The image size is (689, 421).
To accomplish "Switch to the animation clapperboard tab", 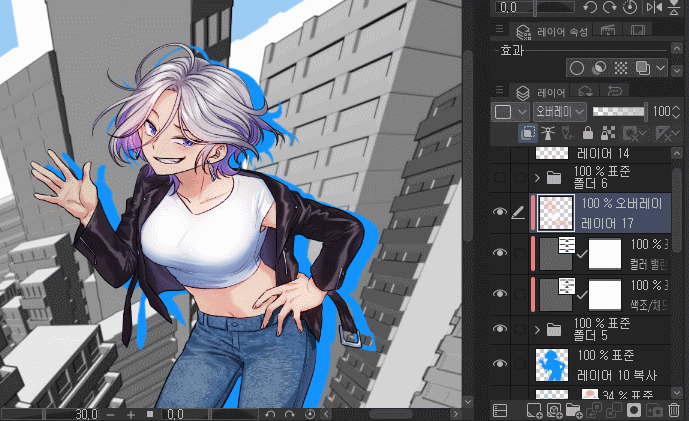I will click(x=608, y=30).
